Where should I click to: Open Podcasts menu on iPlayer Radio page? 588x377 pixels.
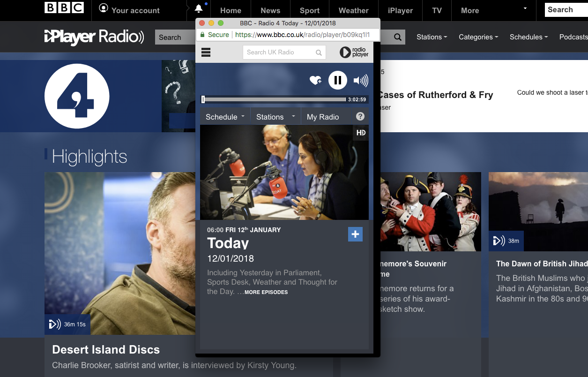tap(573, 37)
